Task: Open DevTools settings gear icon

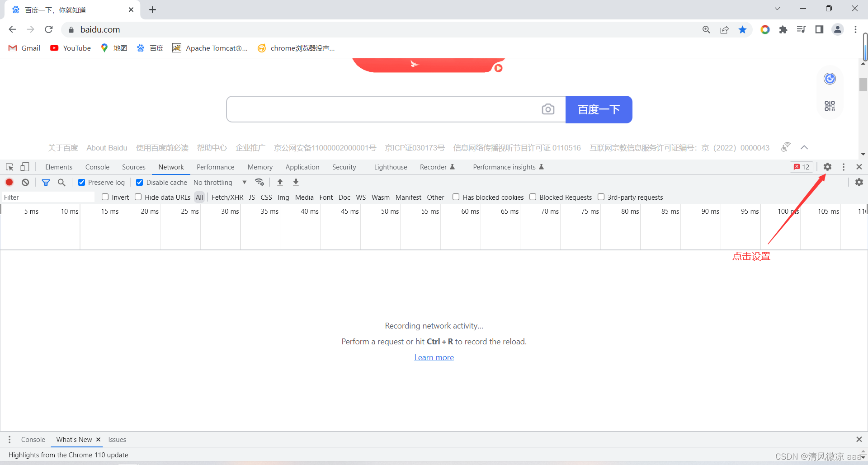Action: click(x=827, y=167)
